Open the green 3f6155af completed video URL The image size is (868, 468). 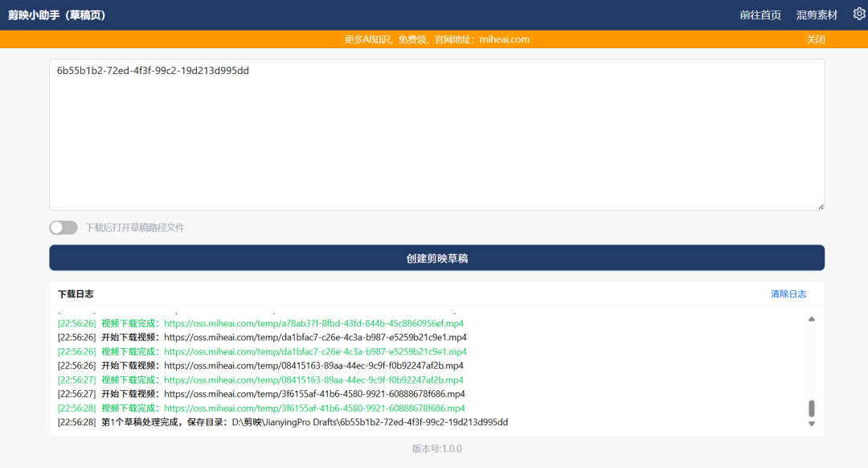314,408
